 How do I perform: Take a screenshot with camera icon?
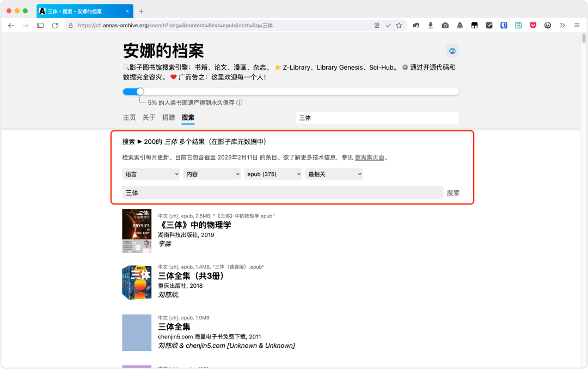[x=445, y=26]
